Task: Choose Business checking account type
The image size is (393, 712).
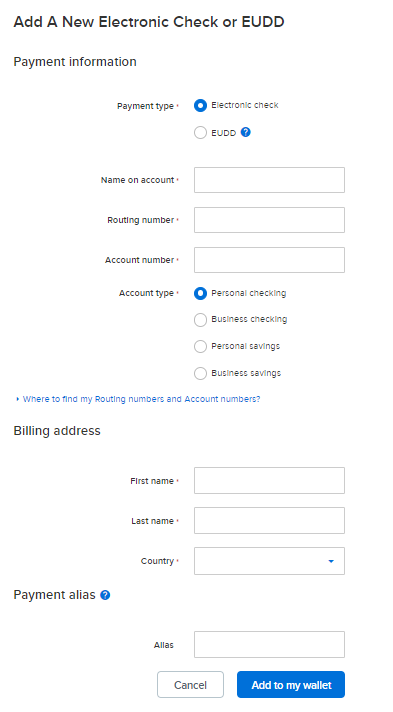Action: coord(200,320)
